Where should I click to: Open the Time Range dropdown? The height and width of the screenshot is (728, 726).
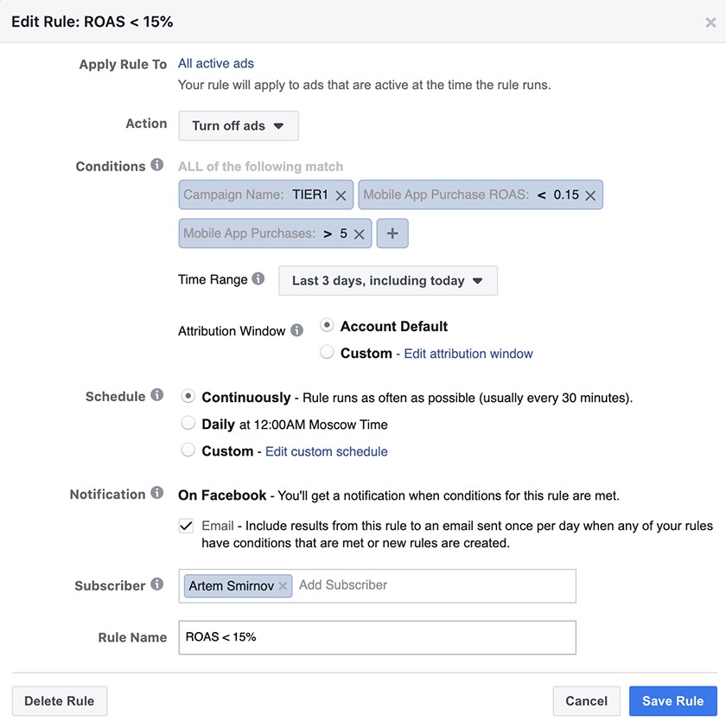387,281
